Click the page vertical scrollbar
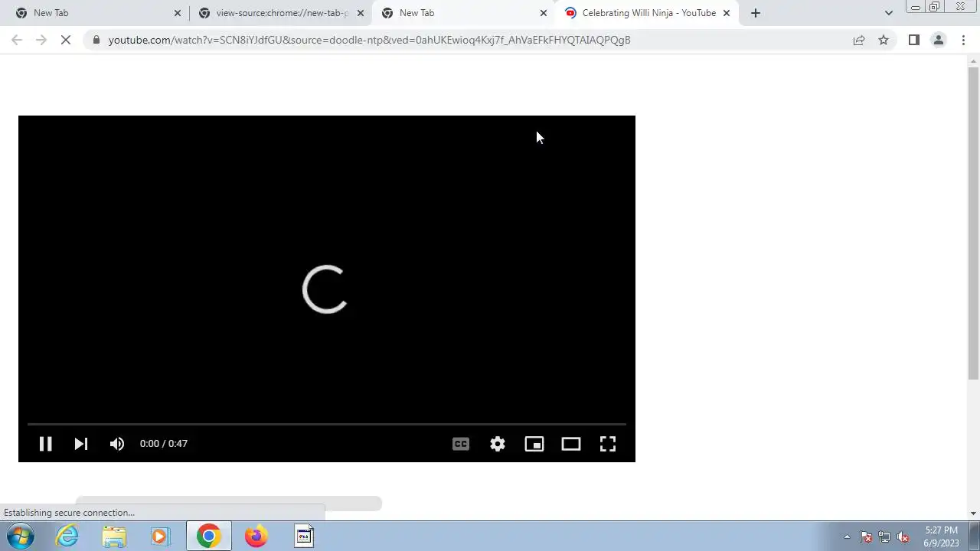Image resolution: width=980 pixels, height=551 pixels. click(973, 222)
